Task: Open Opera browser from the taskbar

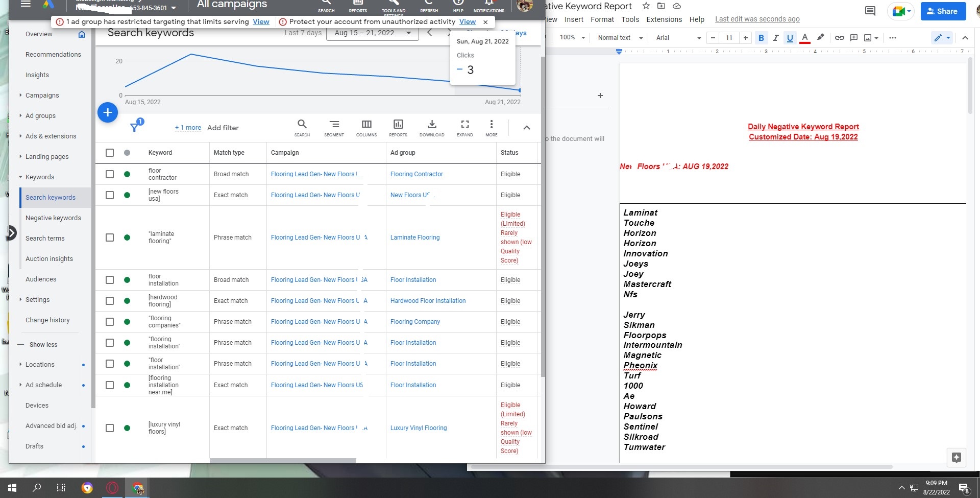Action: [112, 488]
